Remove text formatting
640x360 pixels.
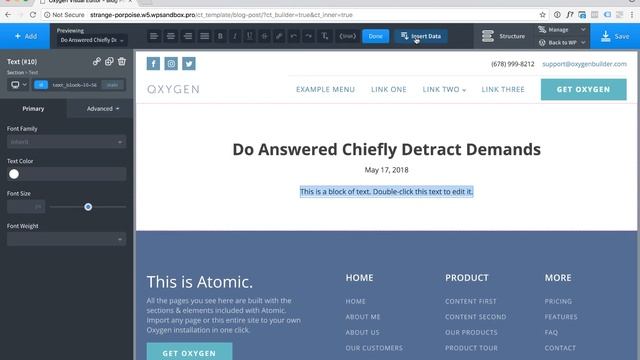pyautogui.click(x=324, y=36)
